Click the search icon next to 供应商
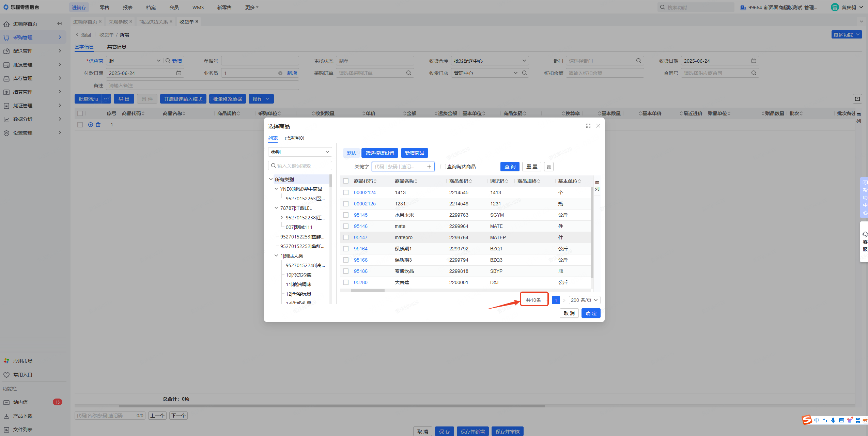868x436 pixels. point(168,61)
